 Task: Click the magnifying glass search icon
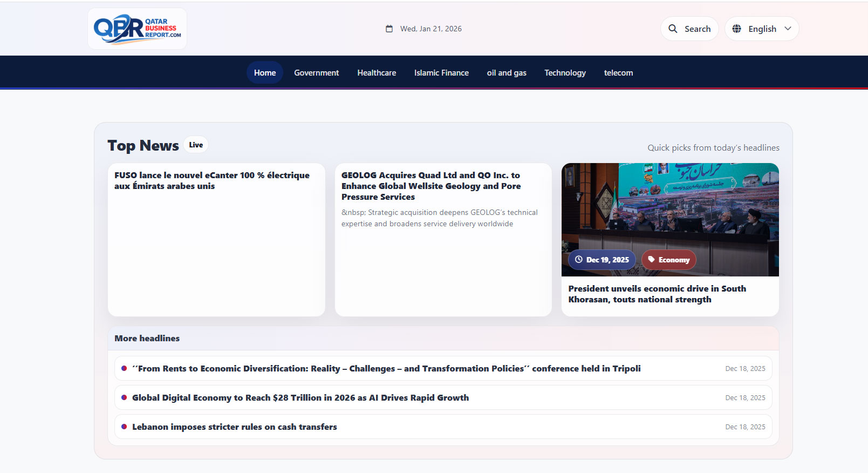pyautogui.click(x=673, y=29)
